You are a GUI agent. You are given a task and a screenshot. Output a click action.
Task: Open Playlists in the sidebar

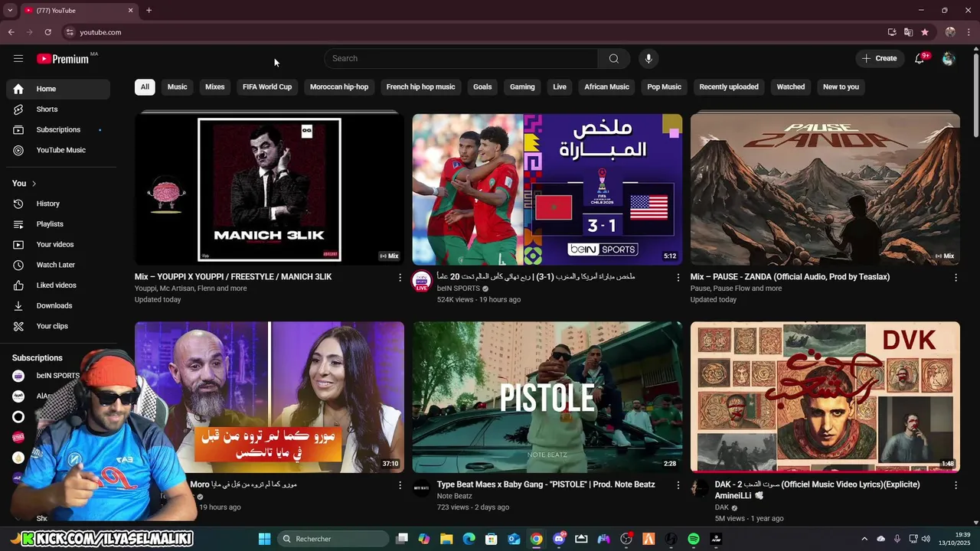(58, 224)
